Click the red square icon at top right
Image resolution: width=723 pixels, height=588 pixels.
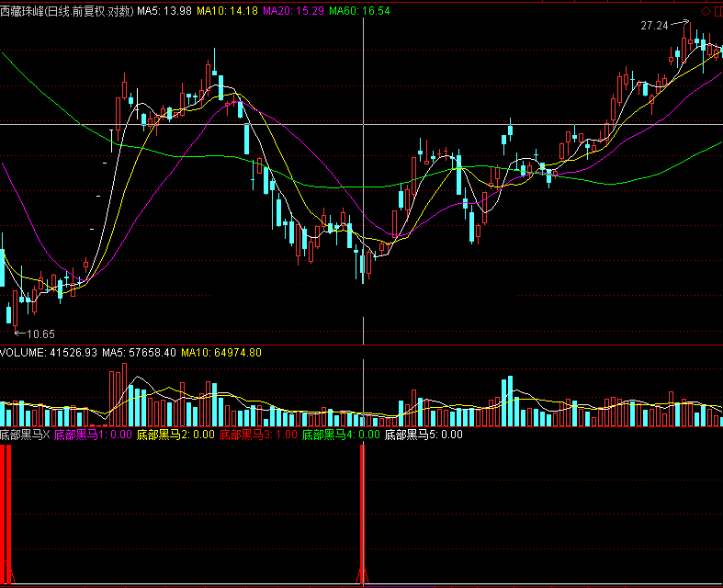pos(717,11)
